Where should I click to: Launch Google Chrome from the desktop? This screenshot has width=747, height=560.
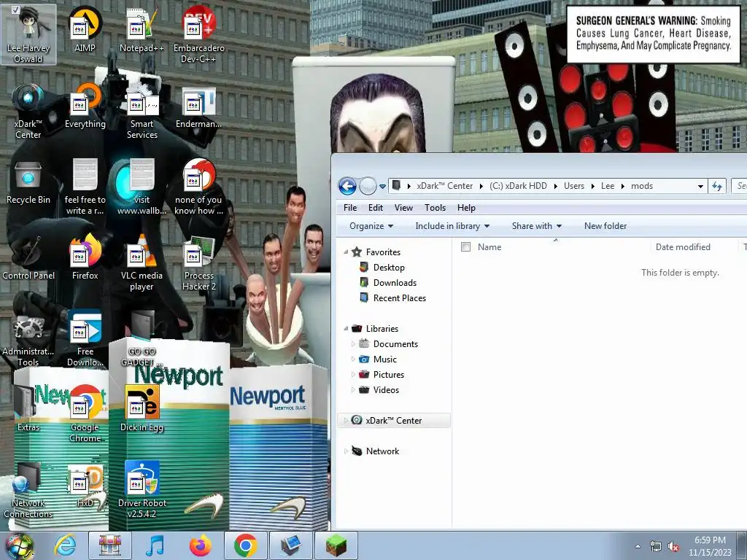[85, 413]
